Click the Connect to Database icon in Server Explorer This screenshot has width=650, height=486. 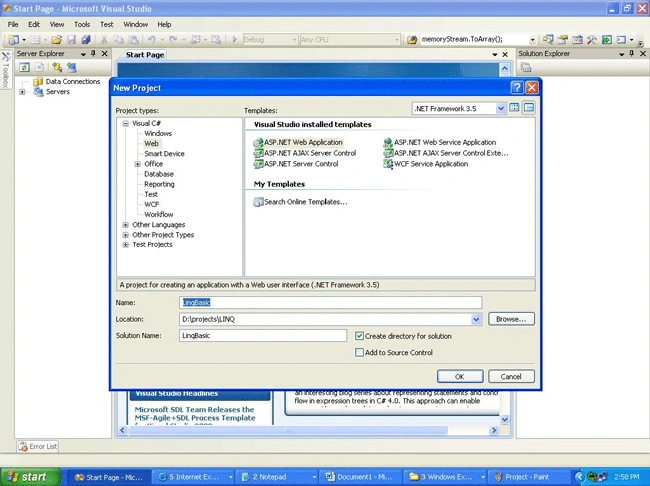57,67
